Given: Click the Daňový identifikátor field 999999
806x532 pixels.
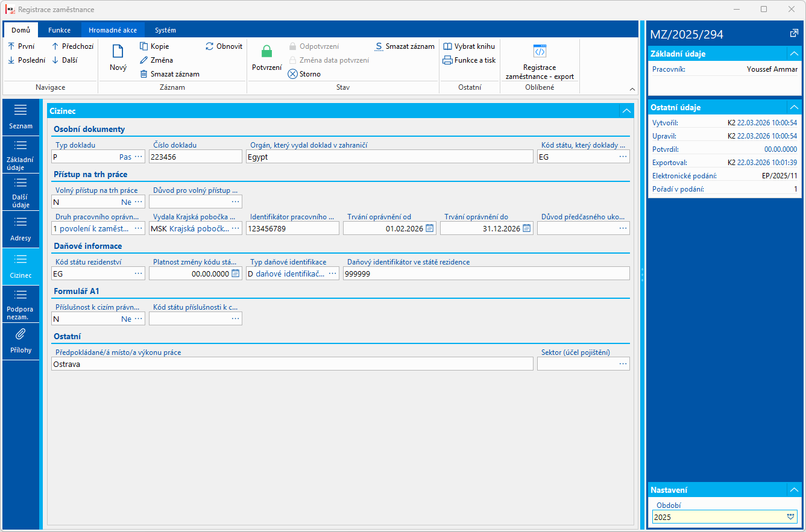Looking at the screenshot, I should point(486,274).
